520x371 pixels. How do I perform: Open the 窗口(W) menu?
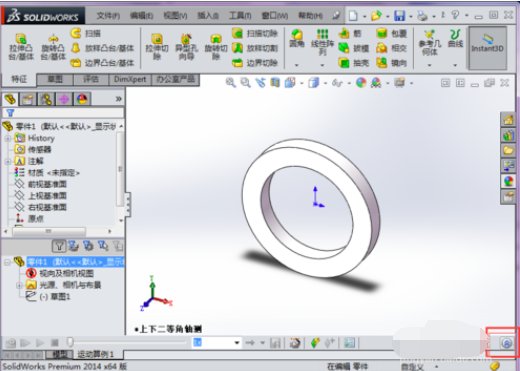point(275,15)
